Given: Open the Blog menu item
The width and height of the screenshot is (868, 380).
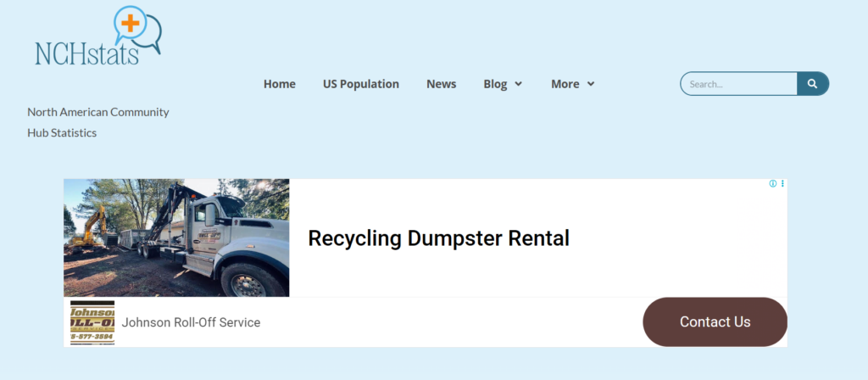Looking at the screenshot, I should [495, 84].
